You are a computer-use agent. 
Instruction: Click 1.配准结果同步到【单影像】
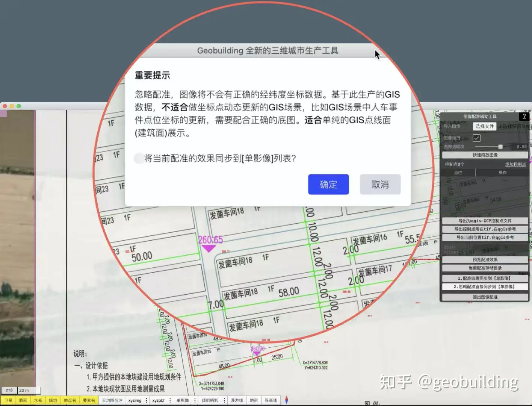point(485,279)
